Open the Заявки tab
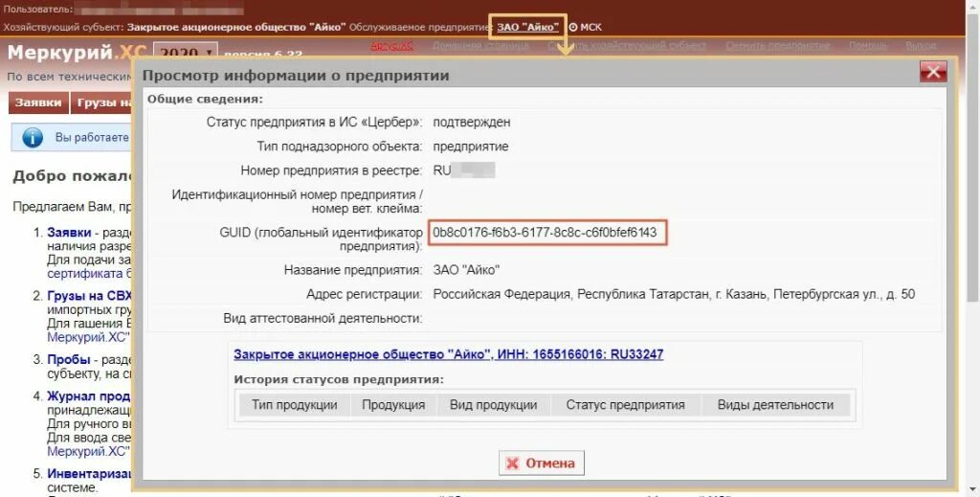Image resolution: width=980 pixels, height=497 pixels. click(38, 103)
